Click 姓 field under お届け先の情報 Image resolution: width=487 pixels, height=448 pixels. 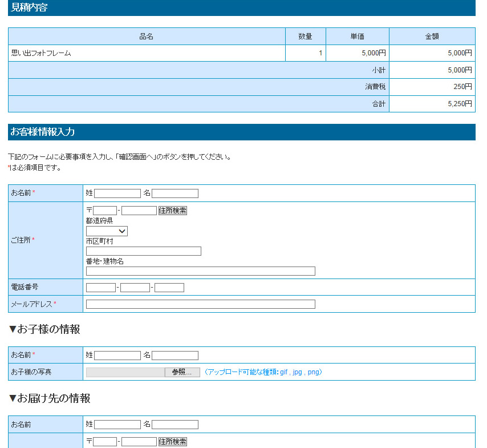coord(117,425)
